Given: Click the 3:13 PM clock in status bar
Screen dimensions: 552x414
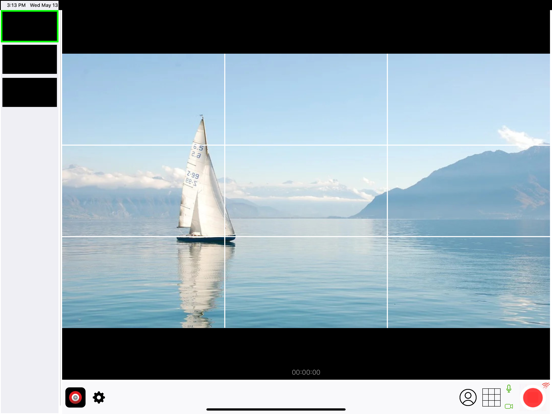Looking at the screenshot, I should [16, 5].
